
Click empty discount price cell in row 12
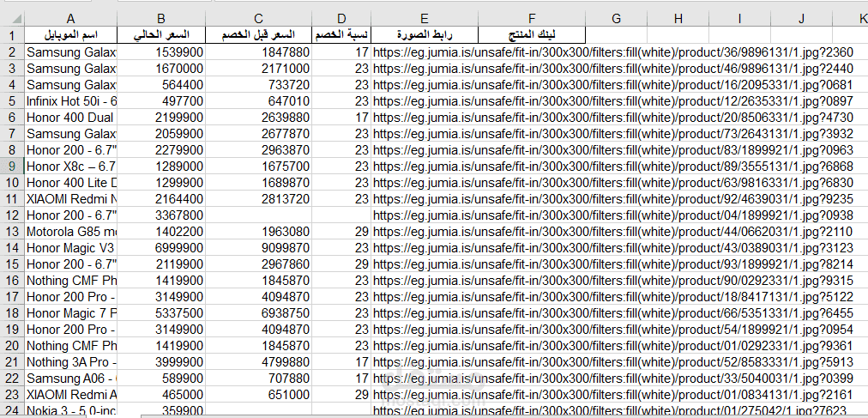point(258,215)
